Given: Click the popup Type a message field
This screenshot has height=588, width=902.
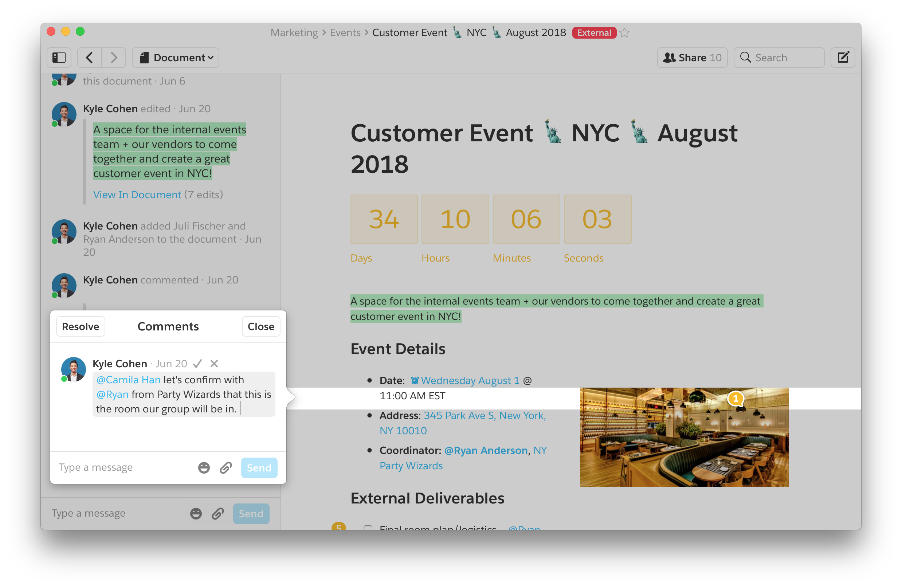Looking at the screenshot, I should point(125,467).
